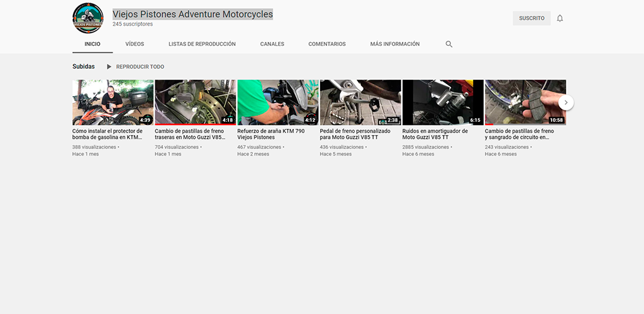The height and width of the screenshot is (314, 644).
Task: Click 'Hace 2 meses' under the KTM 790 video
Action: point(253,154)
